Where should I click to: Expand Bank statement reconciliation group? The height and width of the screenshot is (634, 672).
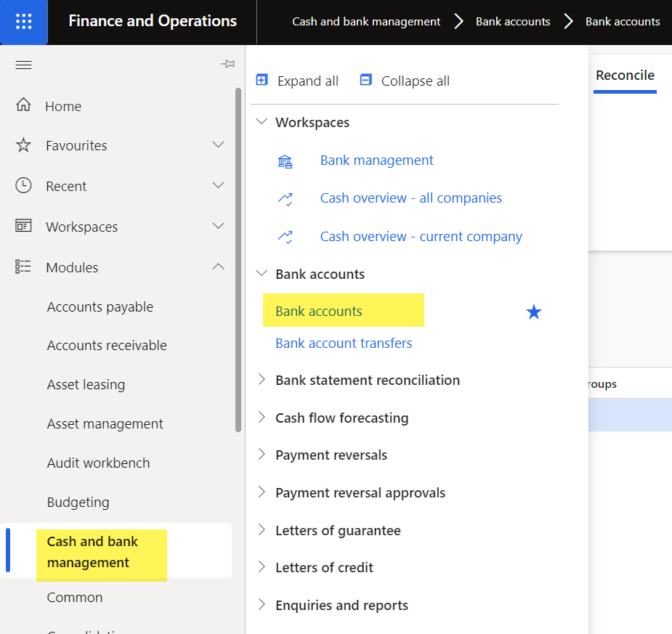click(x=262, y=380)
